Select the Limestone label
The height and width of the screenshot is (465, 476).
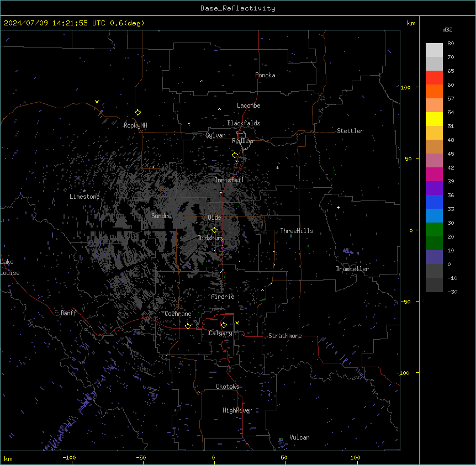tap(84, 197)
